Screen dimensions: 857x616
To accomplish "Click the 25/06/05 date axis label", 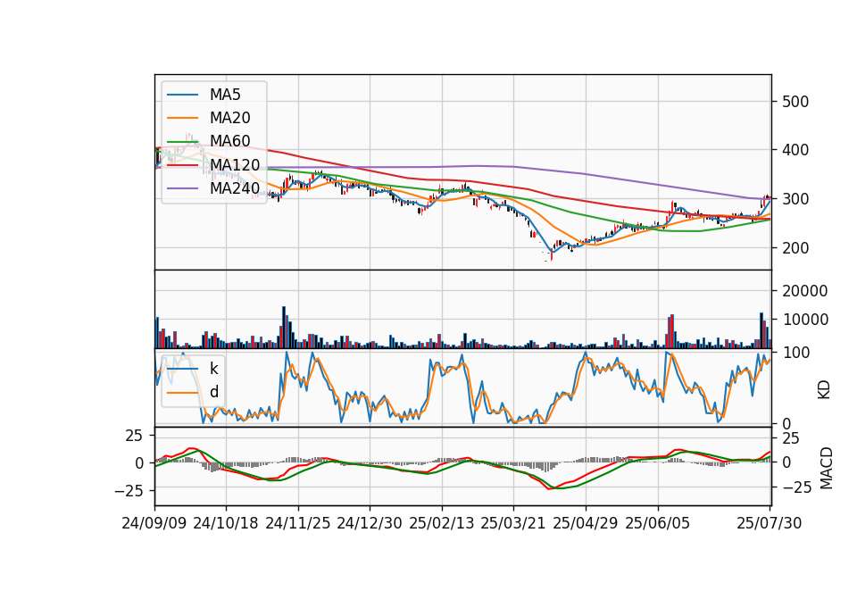I will point(658,523).
